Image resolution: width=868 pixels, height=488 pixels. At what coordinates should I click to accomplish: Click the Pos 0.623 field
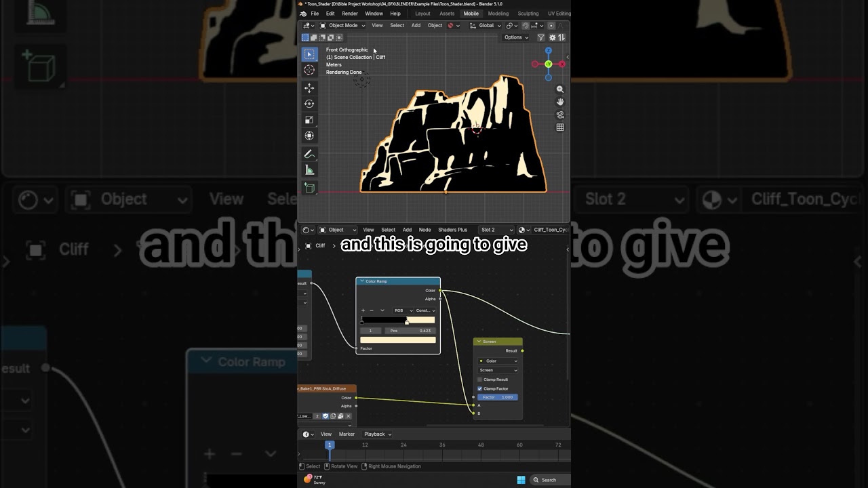click(x=410, y=331)
